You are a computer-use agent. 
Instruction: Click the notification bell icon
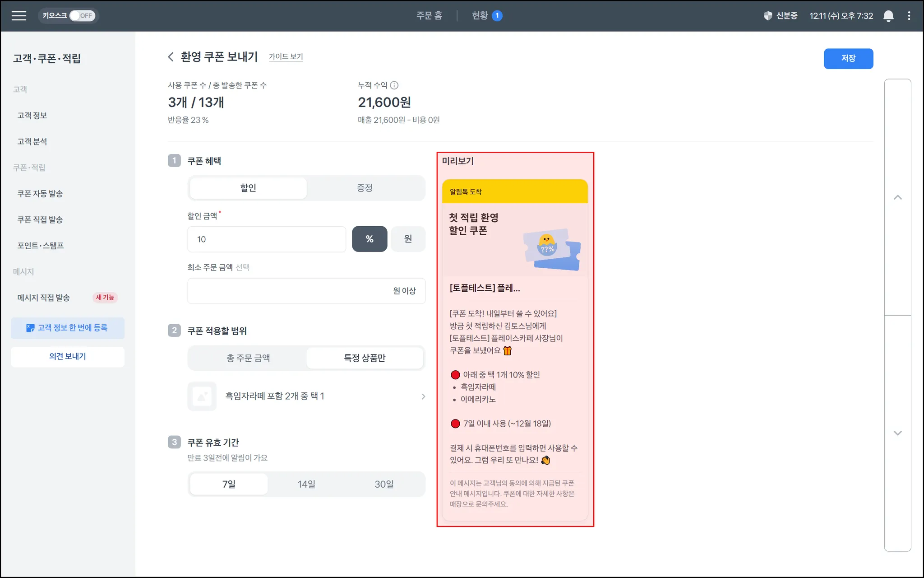pyautogui.click(x=888, y=16)
